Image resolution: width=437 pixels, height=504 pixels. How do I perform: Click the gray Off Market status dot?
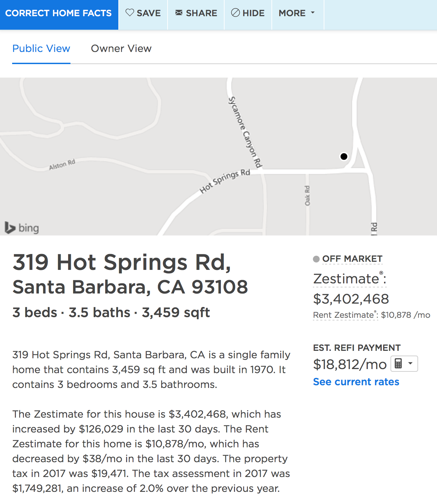click(x=316, y=259)
